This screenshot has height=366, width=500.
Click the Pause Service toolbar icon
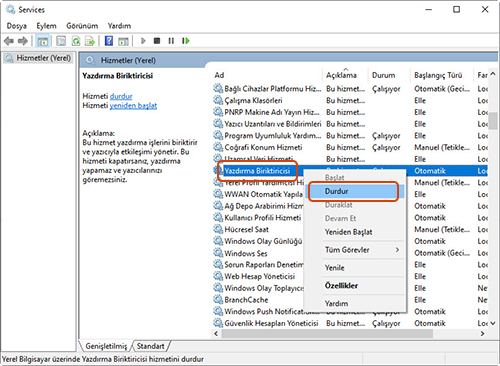pos(171,41)
